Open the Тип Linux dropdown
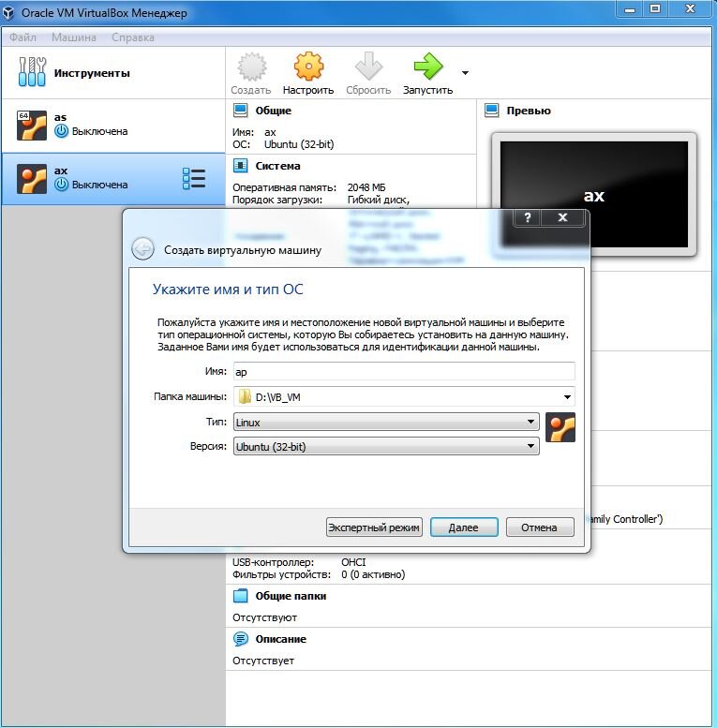The image size is (717, 728). [386, 422]
